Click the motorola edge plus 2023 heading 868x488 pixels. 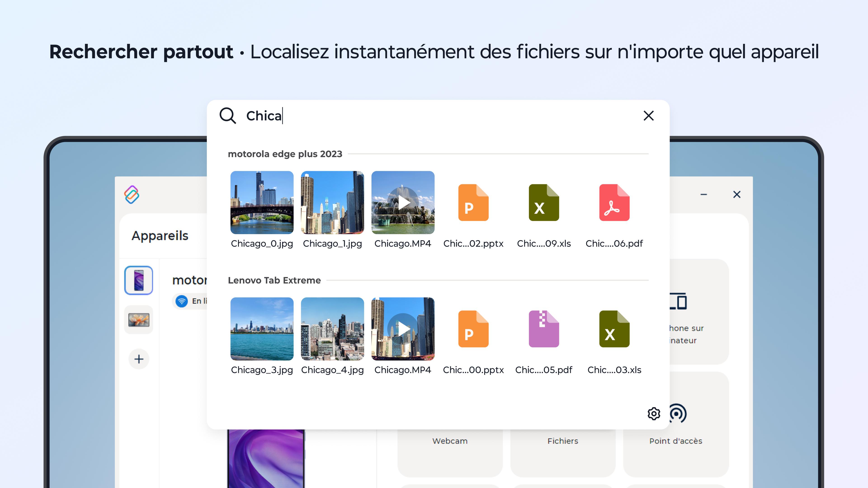285,154
